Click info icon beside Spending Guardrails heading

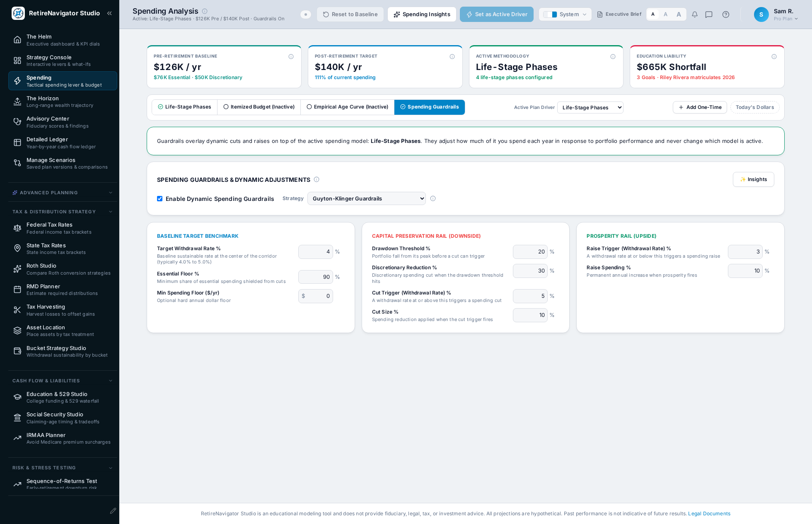coord(317,179)
